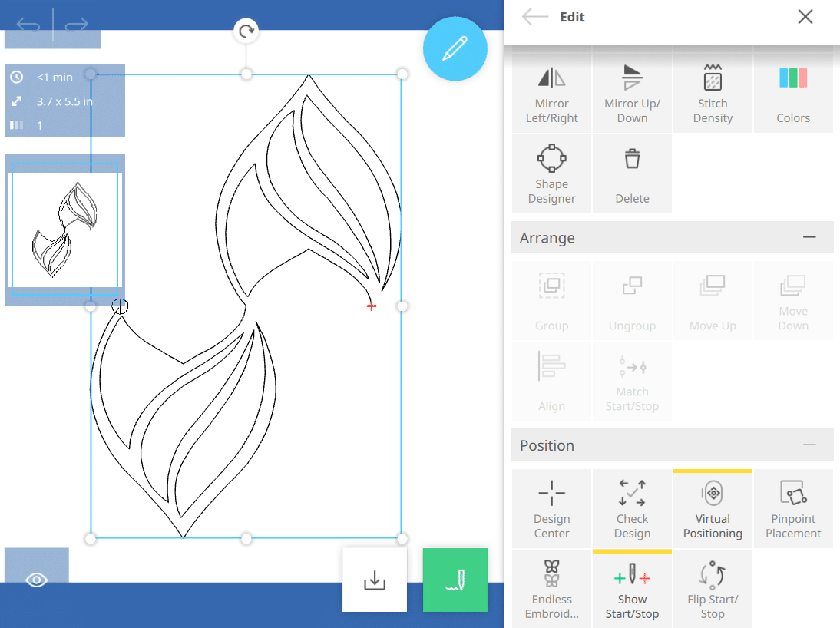Click the pencil edit button
Image resolution: width=840 pixels, height=628 pixels.
(455, 49)
